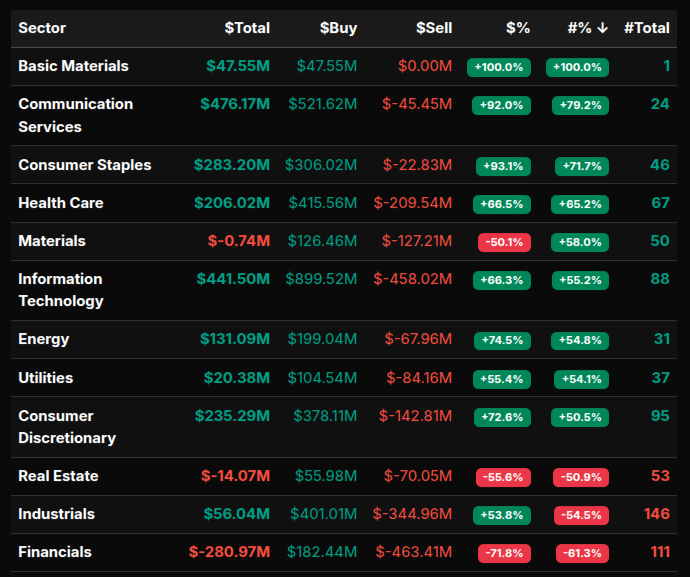Sort by the $% column header

click(x=517, y=28)
